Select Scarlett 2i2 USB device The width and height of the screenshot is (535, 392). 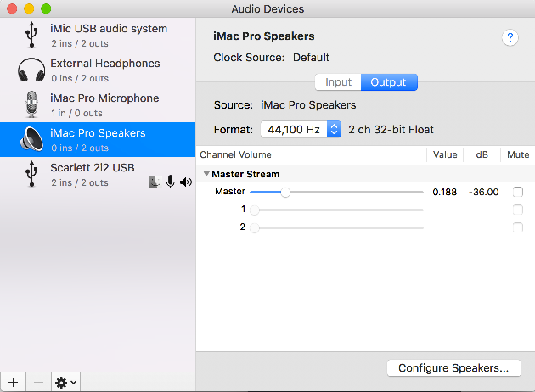[98, 174]
